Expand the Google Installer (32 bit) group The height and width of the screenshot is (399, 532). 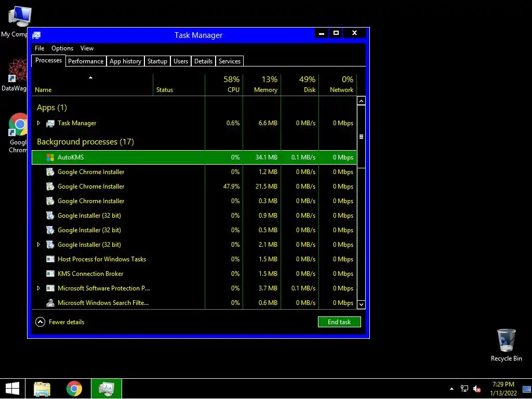38,245
